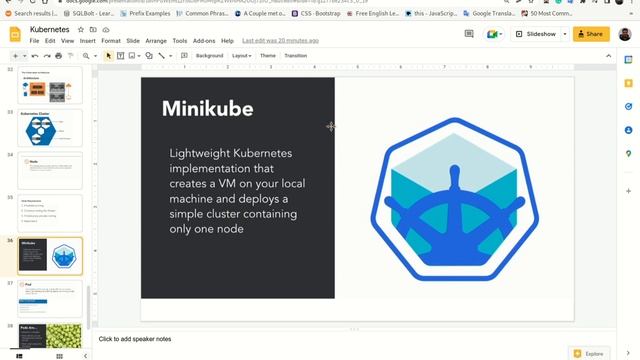Click the yellow Share button
Image resolution: width=640 pixels, height=360 pixels.
click(x=591, y=34)
